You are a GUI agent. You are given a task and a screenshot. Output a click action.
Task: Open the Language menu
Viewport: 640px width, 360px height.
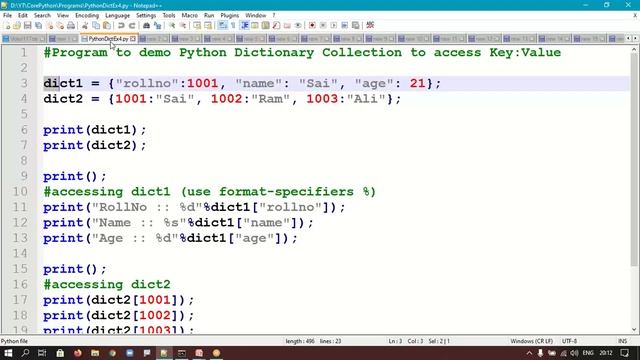(117, 16)
